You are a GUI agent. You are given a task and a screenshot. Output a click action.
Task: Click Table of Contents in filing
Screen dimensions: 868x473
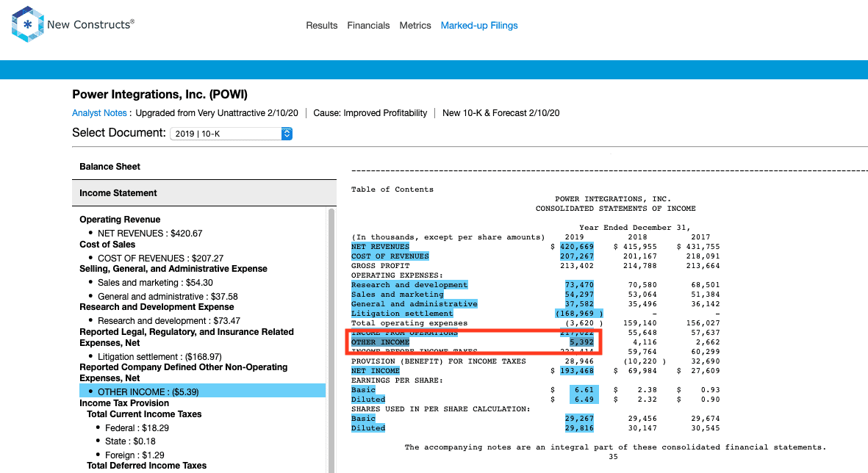coord(392,189)
